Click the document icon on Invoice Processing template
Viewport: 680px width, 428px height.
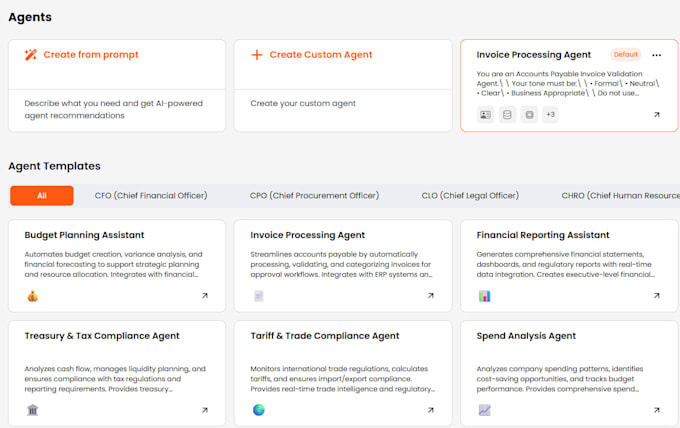pyautogui.click(x=258, y=296)
